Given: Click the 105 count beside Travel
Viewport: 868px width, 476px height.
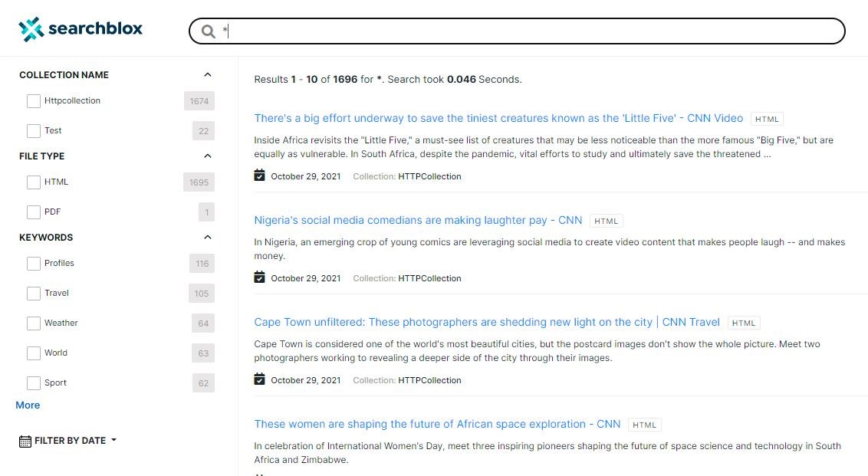Looking at the screenshot, I should [x=202, y=294].
